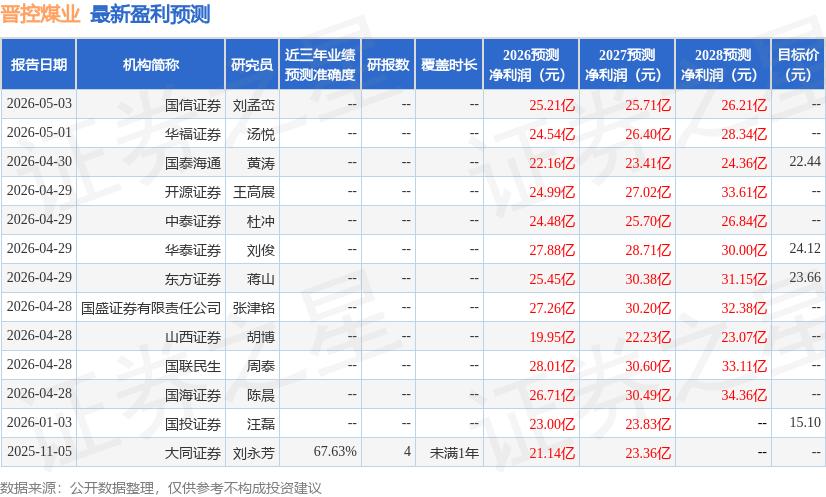Select the 报告日期 column header

tap(38, 64)
